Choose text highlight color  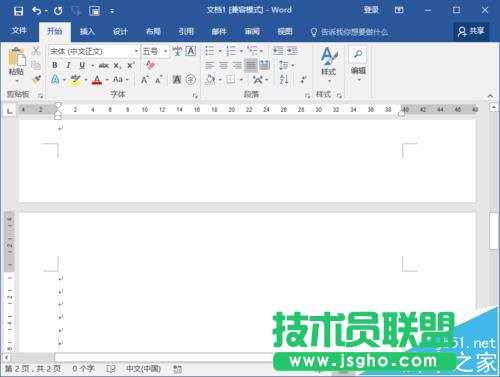(x=76, y=80)
